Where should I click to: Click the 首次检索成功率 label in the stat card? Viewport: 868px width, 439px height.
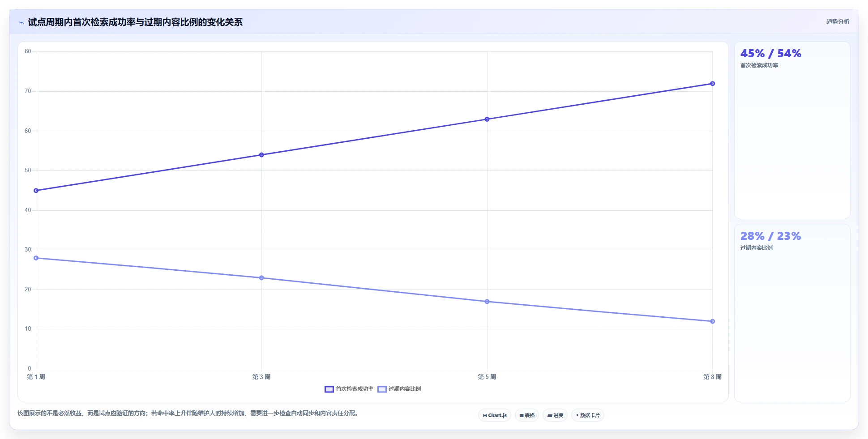tap(759, 65)
